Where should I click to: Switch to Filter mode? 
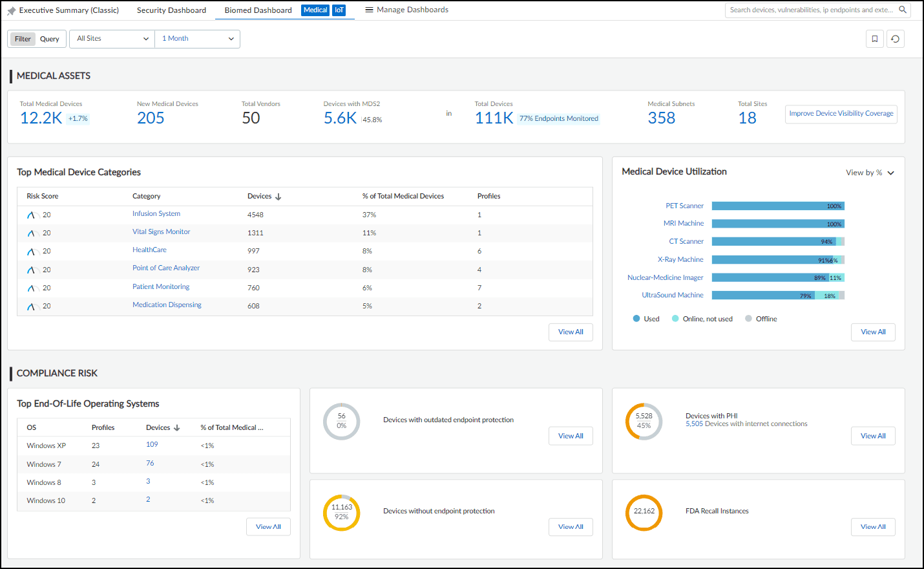click(x=23, y=39)
